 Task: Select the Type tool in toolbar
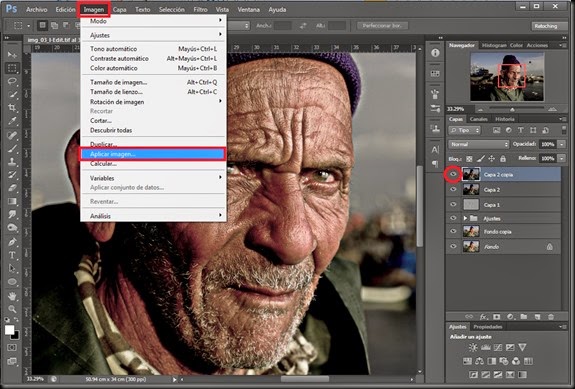[x=12, y=255]
